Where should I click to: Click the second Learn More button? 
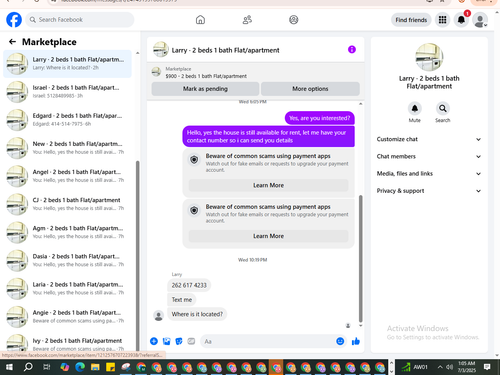coord(268,236)
